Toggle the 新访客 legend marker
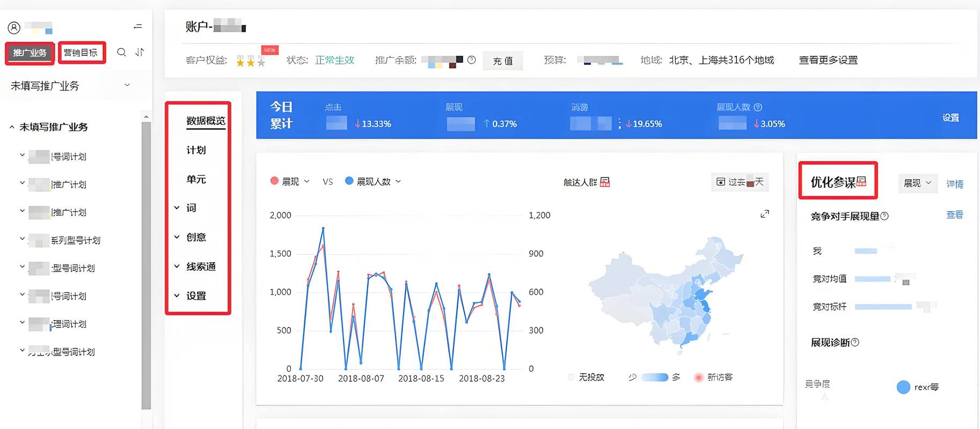 point(698,378)
